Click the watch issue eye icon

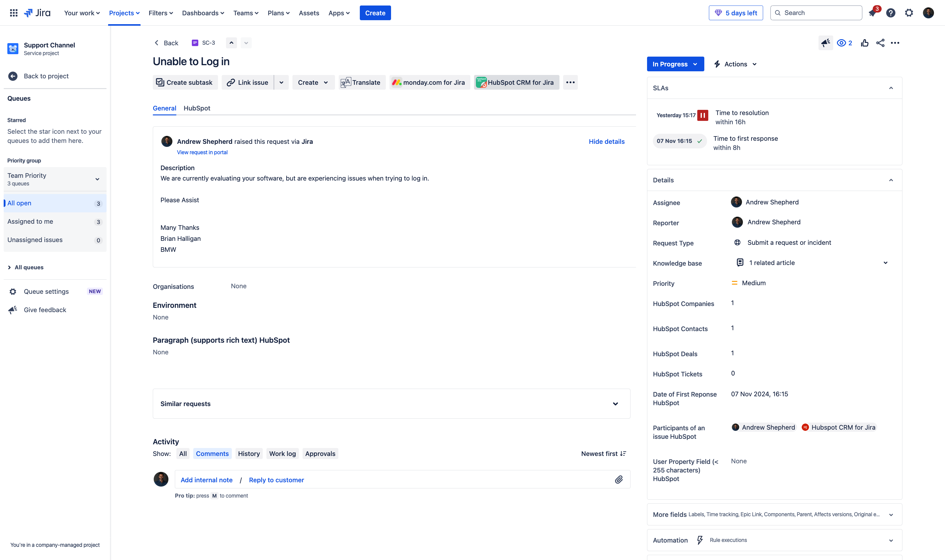841,43
